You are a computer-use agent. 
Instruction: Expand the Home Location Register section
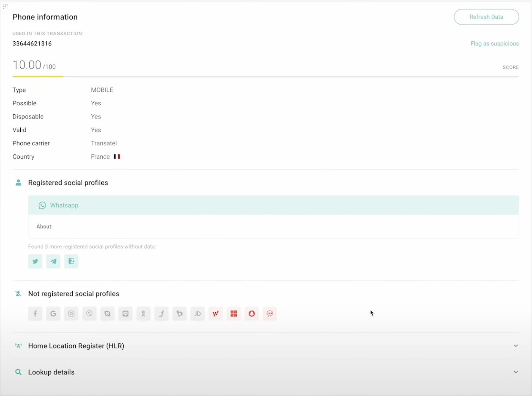(x=516, y=346)
